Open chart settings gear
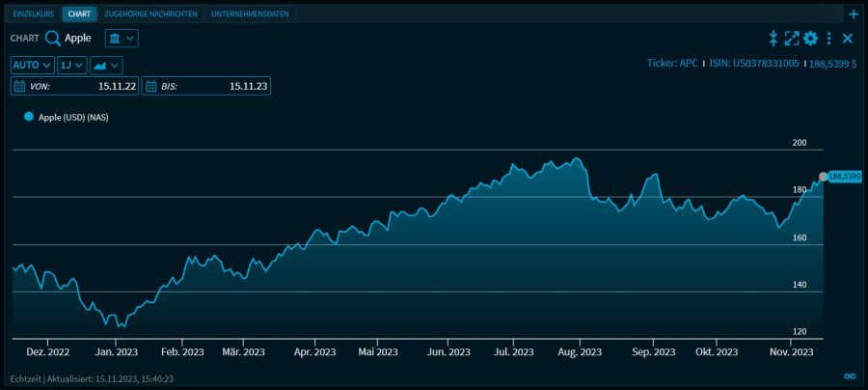The image size is (868, 390). [x=811, y=38]
